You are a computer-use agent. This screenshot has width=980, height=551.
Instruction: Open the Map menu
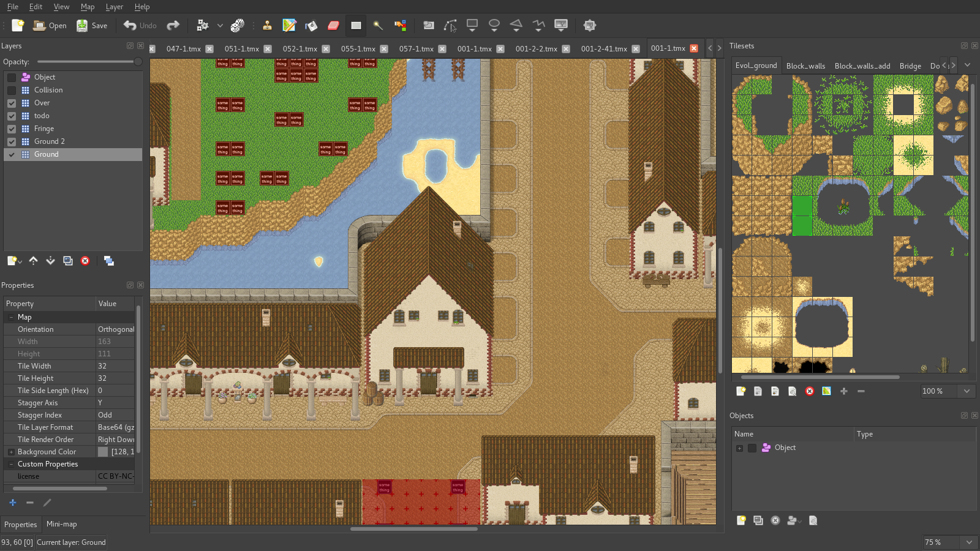(x=88, y=7)
